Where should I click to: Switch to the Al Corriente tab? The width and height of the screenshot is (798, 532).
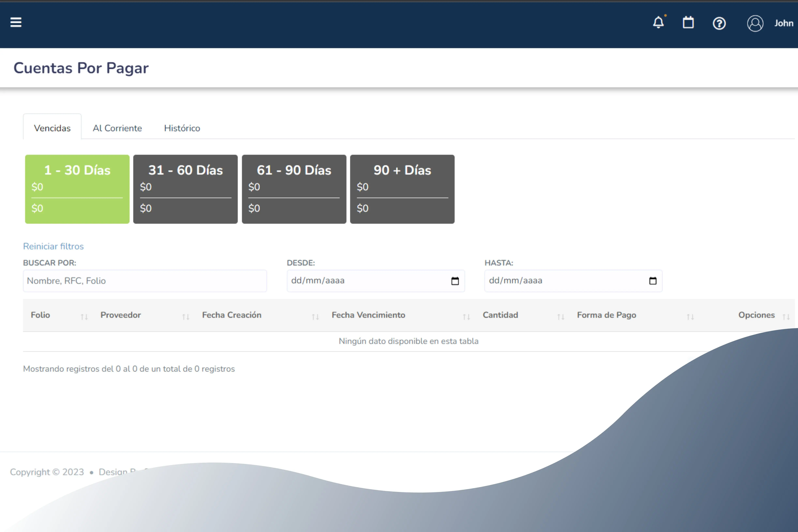click(117, 128)
